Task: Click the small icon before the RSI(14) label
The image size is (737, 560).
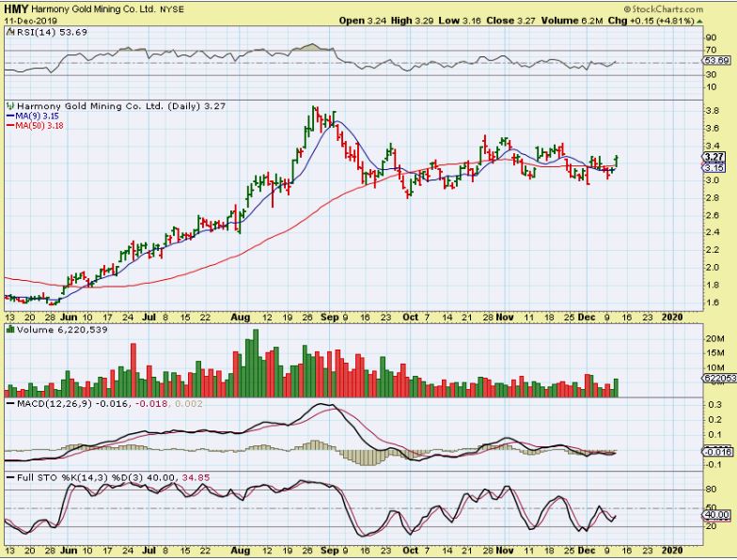Action: coord(11,32)
